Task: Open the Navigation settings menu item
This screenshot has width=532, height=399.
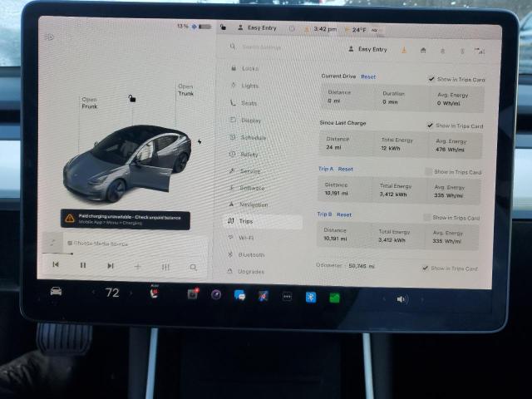Action: pyautogui.click(x=253, y=204)
